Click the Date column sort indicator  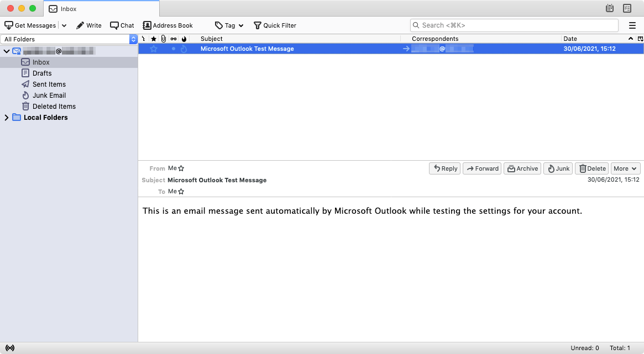(x=630, y=39)
